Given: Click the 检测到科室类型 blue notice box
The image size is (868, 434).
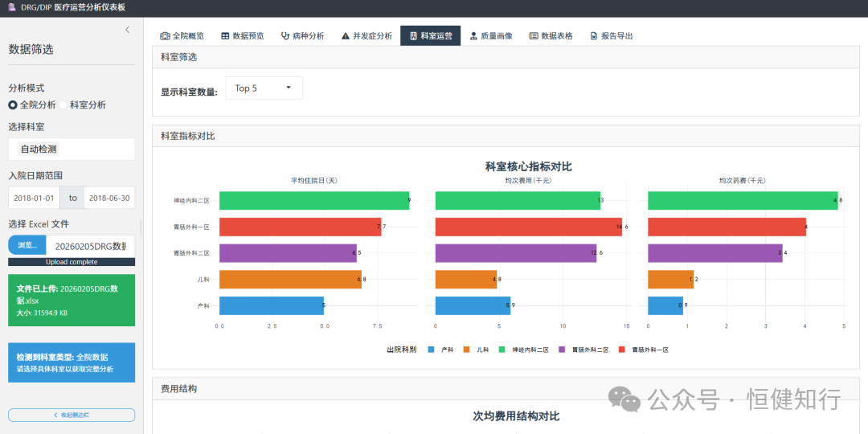Looking at the screenshot, I should (x=72, y=362).
